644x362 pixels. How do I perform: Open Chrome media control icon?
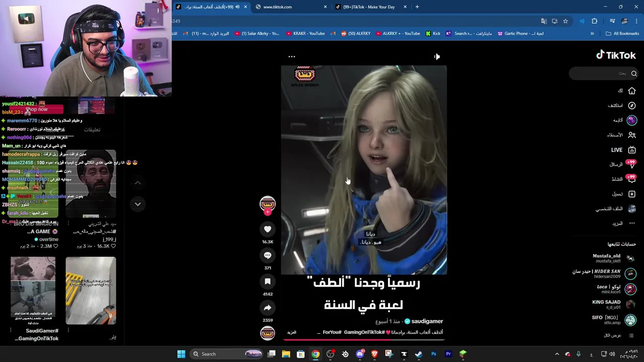click(x=612, y=21)
